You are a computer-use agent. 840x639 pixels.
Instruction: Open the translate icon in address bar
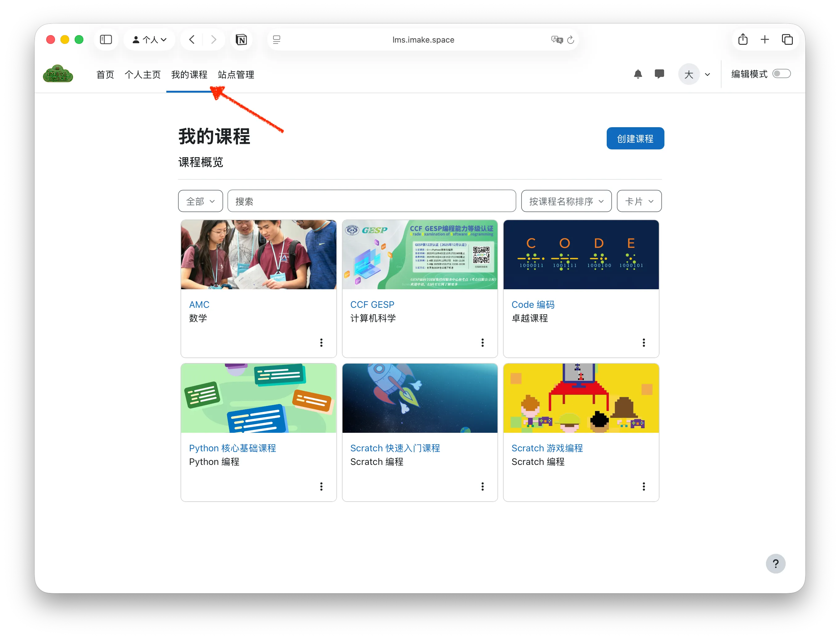(x=556, y=40)
